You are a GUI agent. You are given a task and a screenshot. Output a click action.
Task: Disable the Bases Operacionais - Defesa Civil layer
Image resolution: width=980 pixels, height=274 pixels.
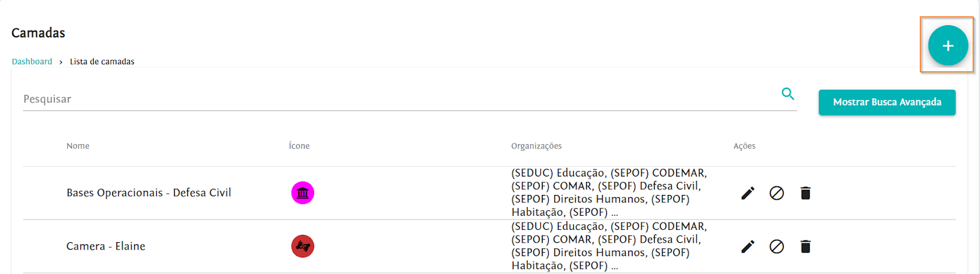point(777,193)
